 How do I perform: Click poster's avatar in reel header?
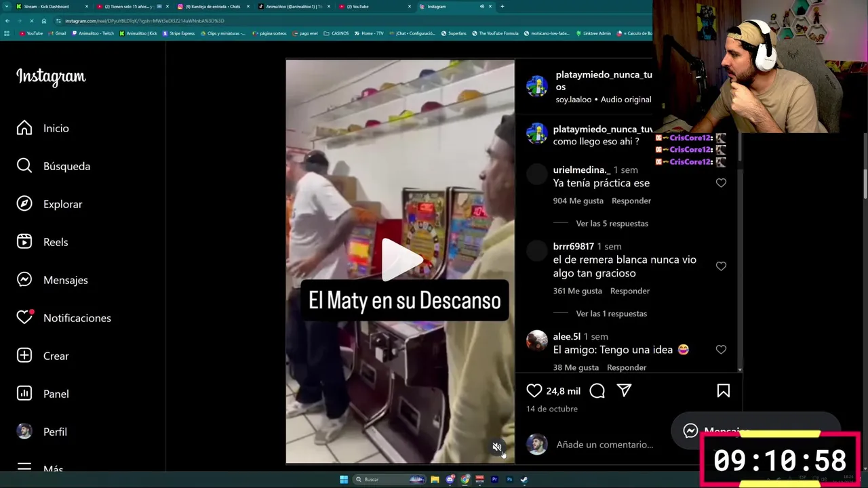[x=536, y=86]
